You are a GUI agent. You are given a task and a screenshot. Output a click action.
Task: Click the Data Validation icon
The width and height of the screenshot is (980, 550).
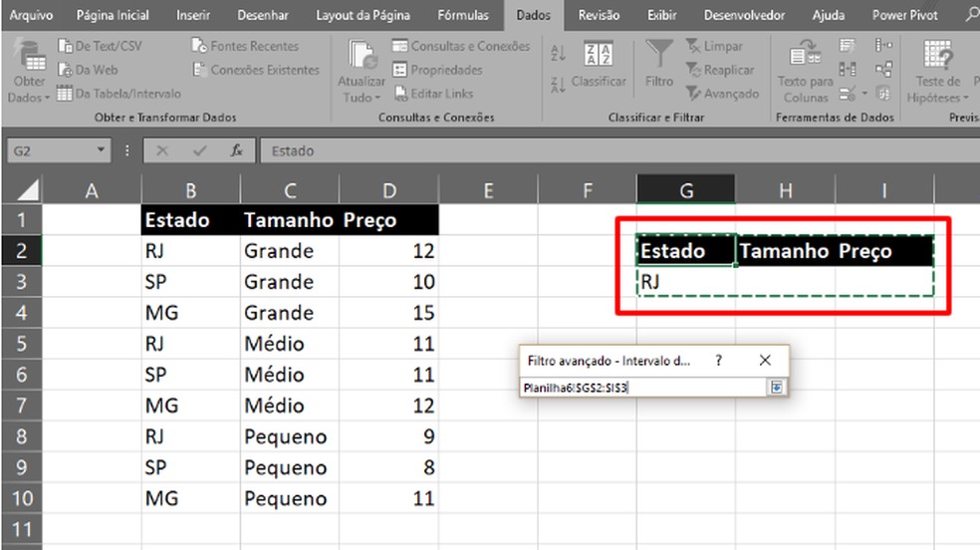tap(847, 94)
